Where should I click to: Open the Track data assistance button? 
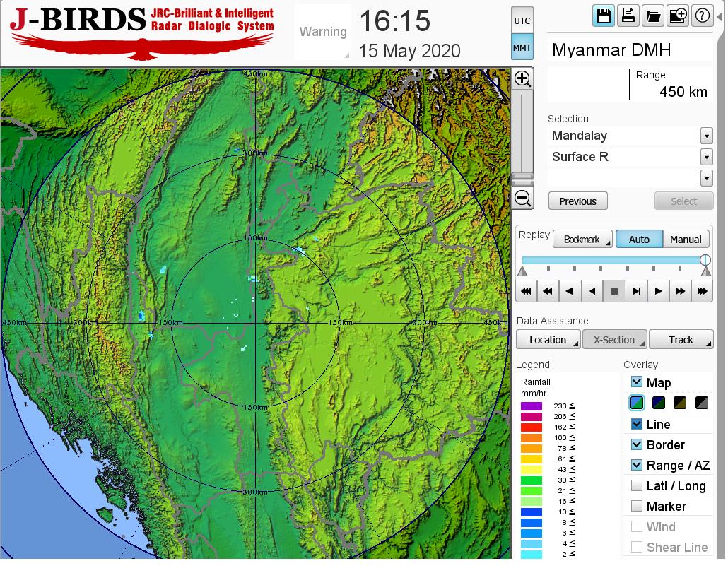(681, 340)
